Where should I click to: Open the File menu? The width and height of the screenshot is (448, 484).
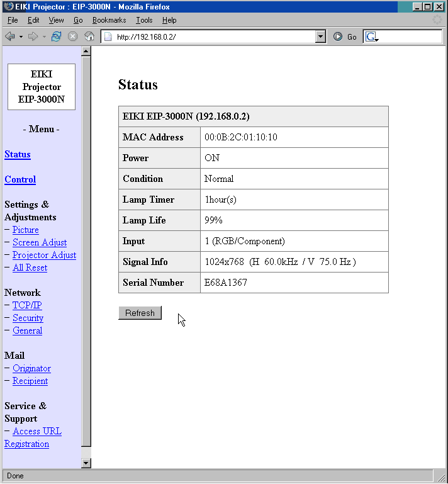(13, 20)
